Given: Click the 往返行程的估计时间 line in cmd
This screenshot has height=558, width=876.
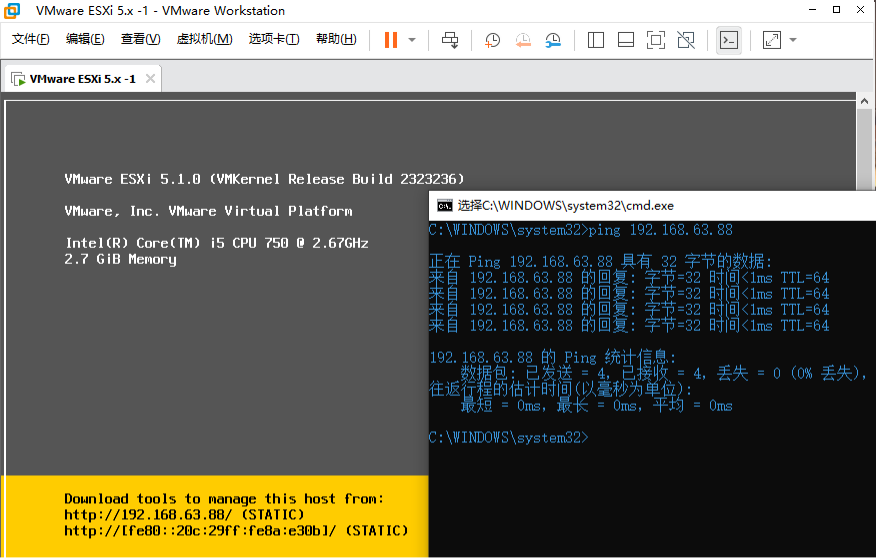Looking at the screenshot, I should [x=560, y=389].
